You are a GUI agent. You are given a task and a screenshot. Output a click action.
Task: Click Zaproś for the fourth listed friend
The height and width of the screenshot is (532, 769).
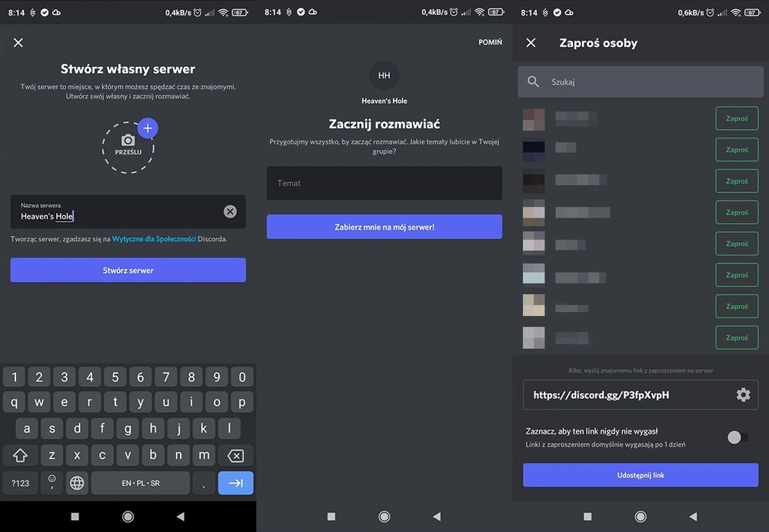[x=737, y=212]
